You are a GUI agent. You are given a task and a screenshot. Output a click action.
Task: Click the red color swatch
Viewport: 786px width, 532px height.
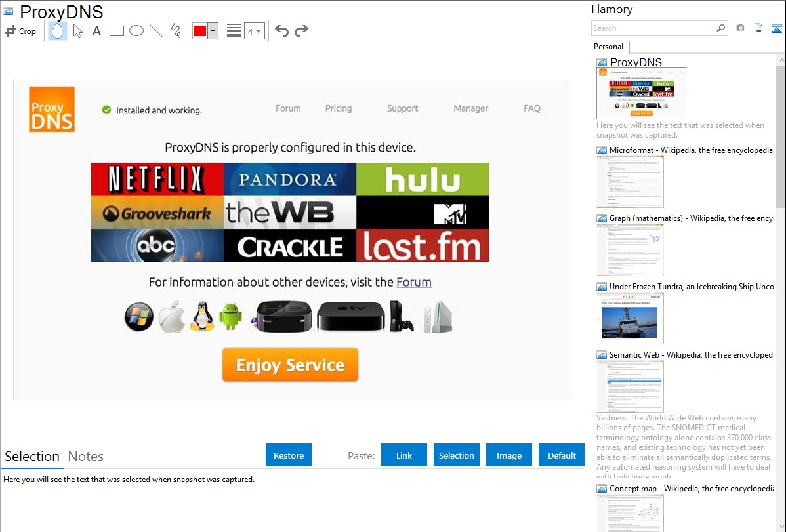(200, 31)
